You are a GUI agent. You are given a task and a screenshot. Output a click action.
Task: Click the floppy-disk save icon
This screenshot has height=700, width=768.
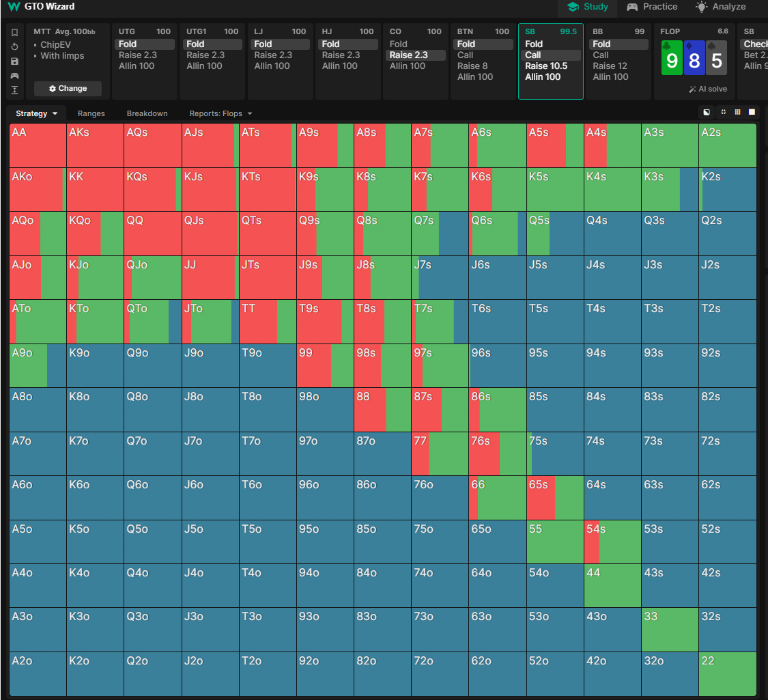tap(15, 61)
